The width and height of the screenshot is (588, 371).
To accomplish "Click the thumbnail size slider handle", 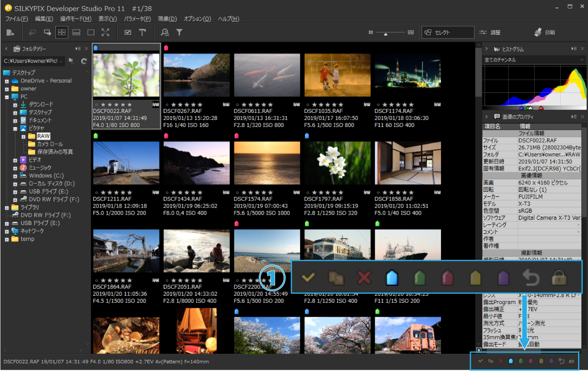I will [x=386, y=34].
